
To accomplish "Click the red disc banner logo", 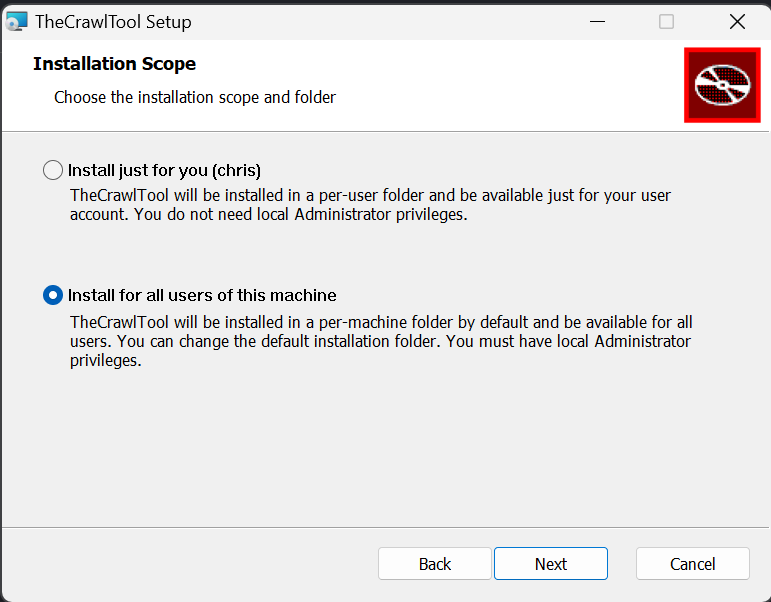I will 722,85.
